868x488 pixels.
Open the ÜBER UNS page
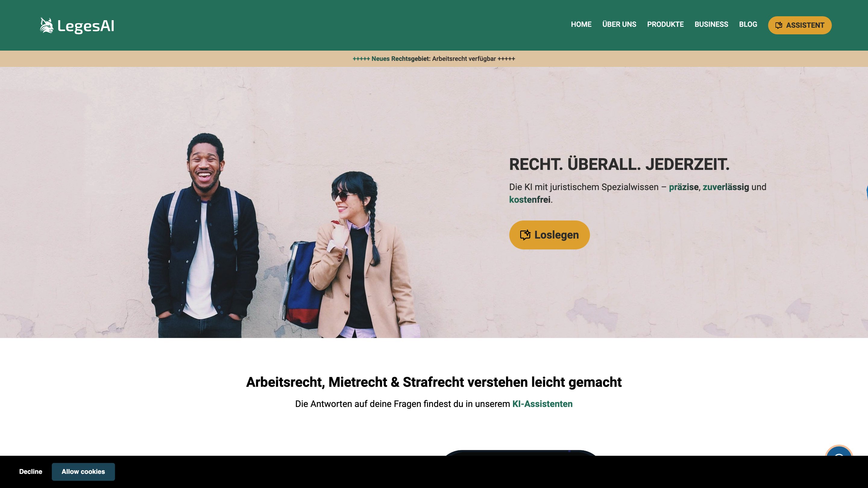[x=619, y=25]
